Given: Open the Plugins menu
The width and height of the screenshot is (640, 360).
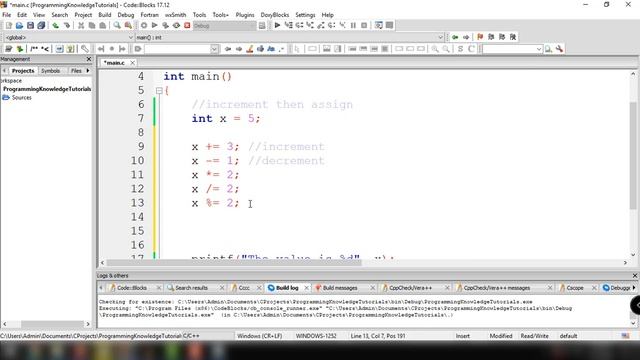Looking at the screenshot, I should point(244,15).
